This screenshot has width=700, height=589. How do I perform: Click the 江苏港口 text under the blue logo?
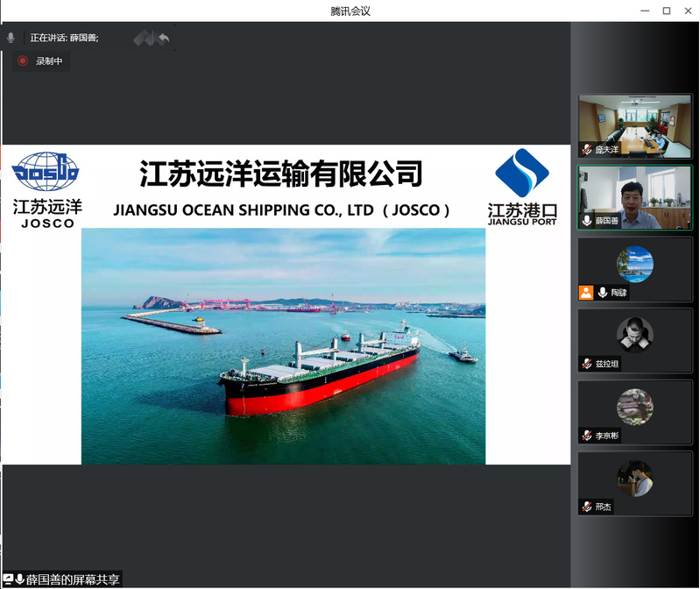(x=522, y=209)
